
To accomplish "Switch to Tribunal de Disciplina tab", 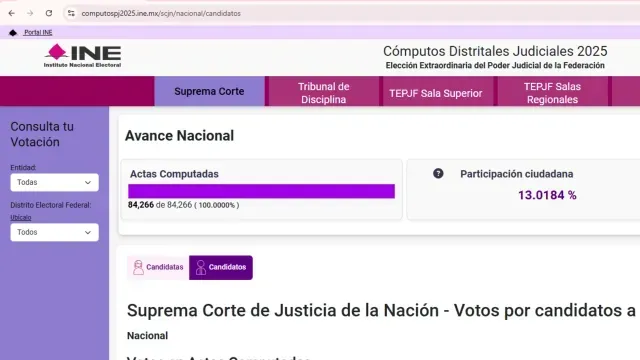I will tap(324, 93).
